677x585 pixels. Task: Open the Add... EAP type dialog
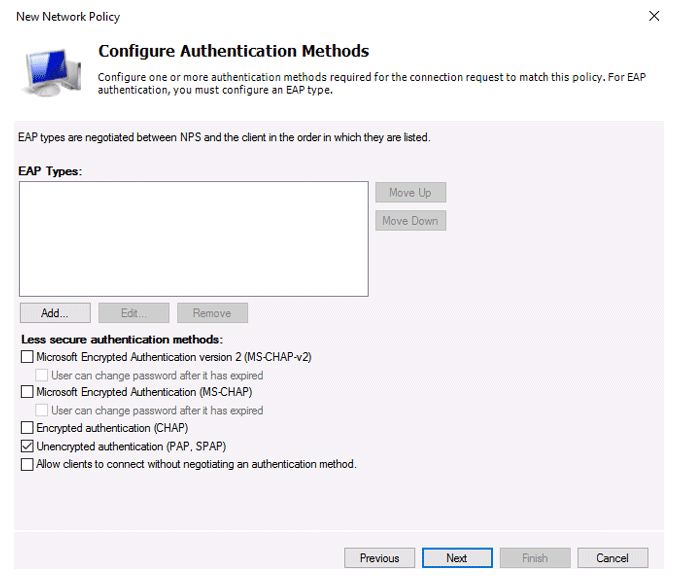pyautogui.click(x=55, y=313)
